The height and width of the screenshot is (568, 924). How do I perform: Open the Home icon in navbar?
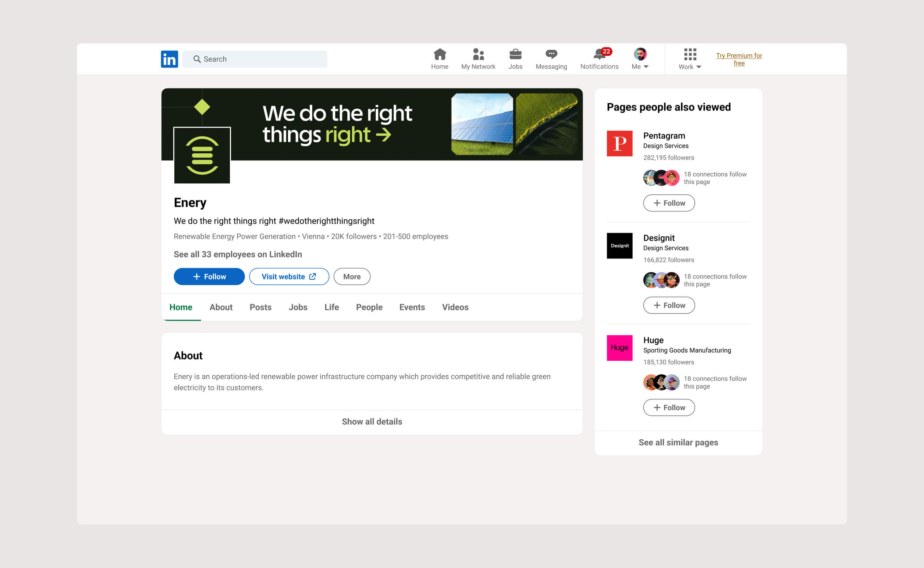click(x=440, y=54)
